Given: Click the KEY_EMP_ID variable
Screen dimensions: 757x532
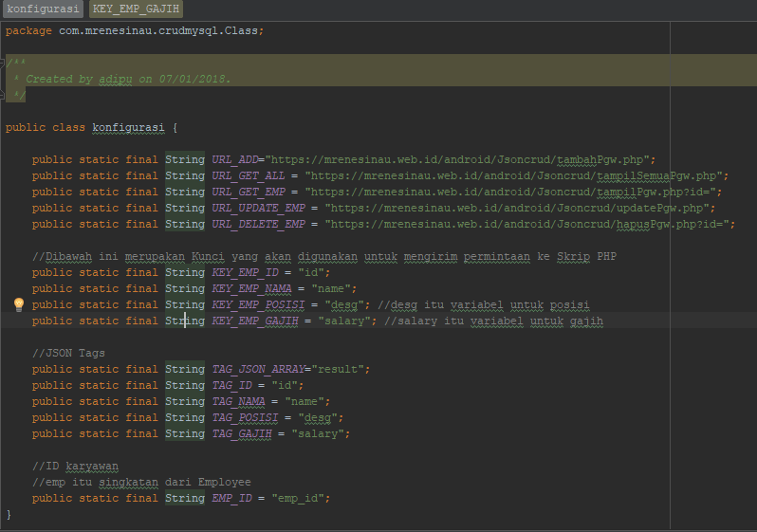Looking at the screenshot, I should 245,272.
